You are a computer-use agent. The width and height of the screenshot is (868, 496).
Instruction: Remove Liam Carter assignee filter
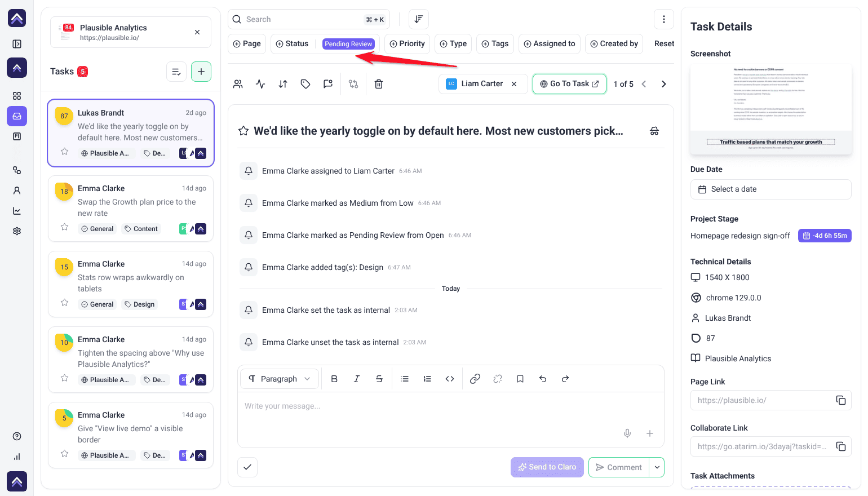tap(514, 84)
